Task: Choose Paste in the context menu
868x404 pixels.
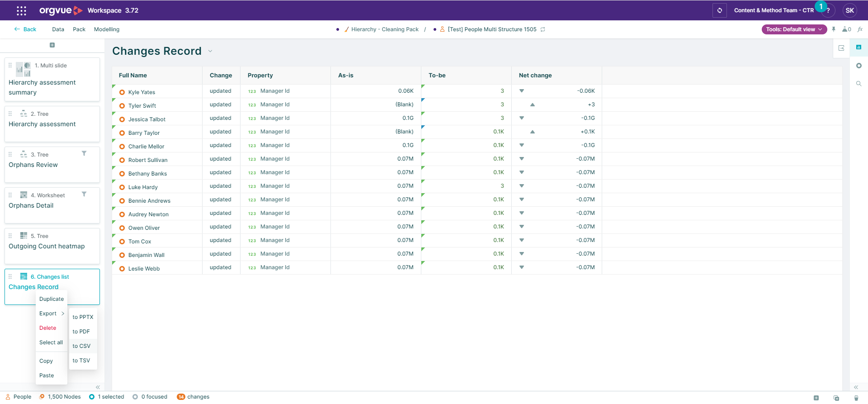Action: pyautogui.click(x=47, y=375)
